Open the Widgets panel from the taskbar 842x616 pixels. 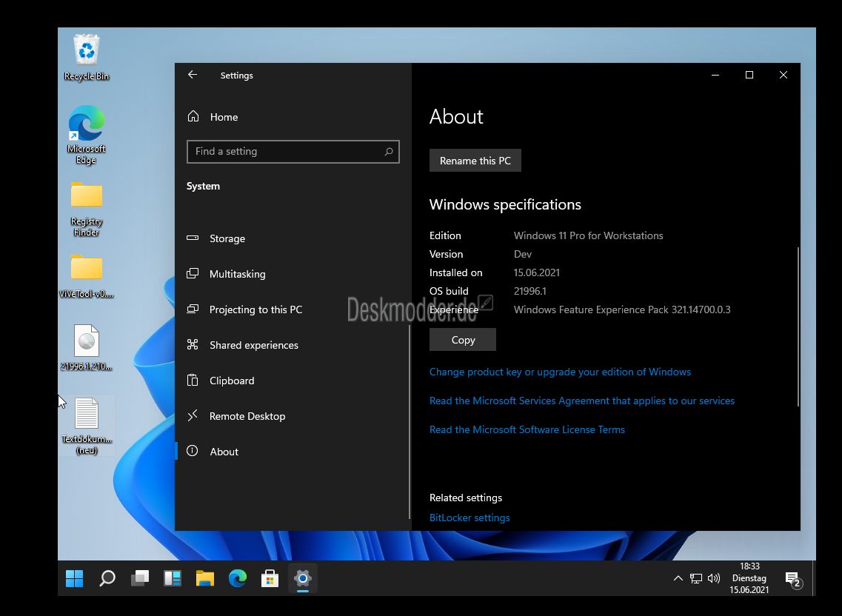tap(173, 578)
